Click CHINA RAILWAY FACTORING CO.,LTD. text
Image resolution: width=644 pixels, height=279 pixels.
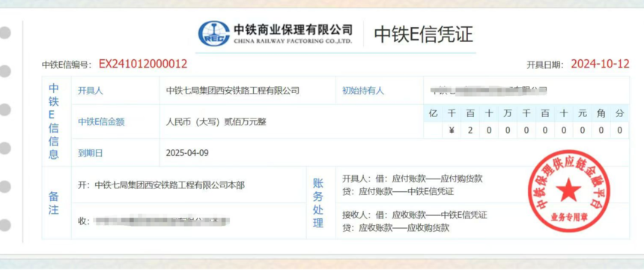[x=293, y=41]
